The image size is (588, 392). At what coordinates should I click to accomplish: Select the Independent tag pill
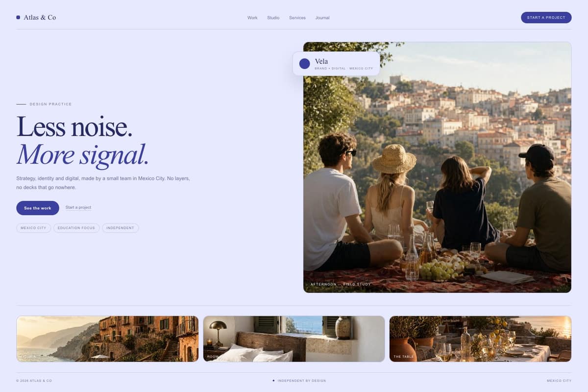[x=121, y=228]
